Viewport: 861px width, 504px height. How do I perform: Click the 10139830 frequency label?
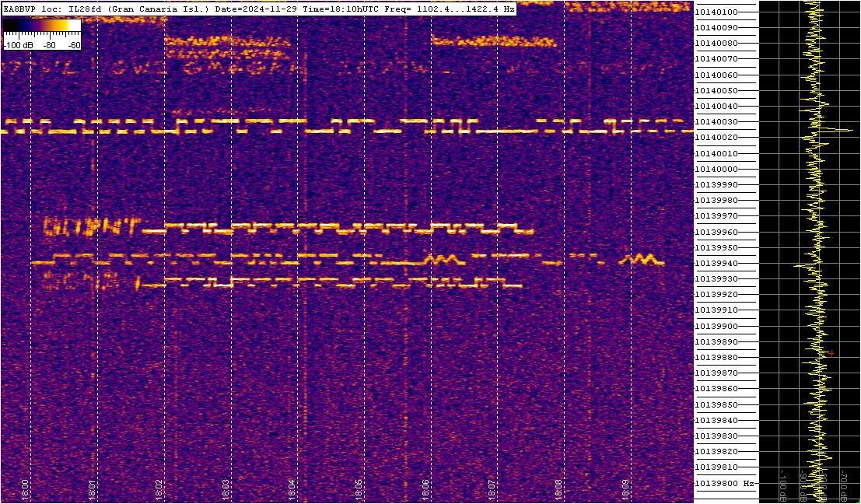click(x=716, y=436)
